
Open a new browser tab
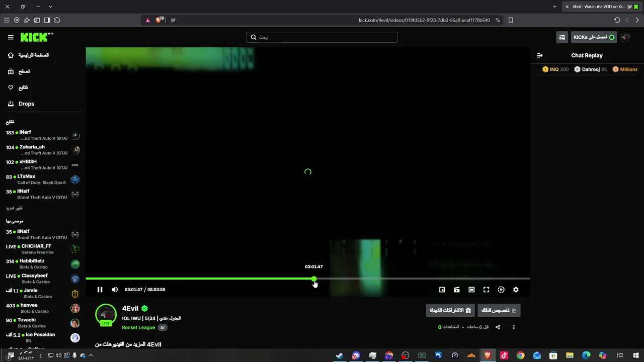click(554, 7)
